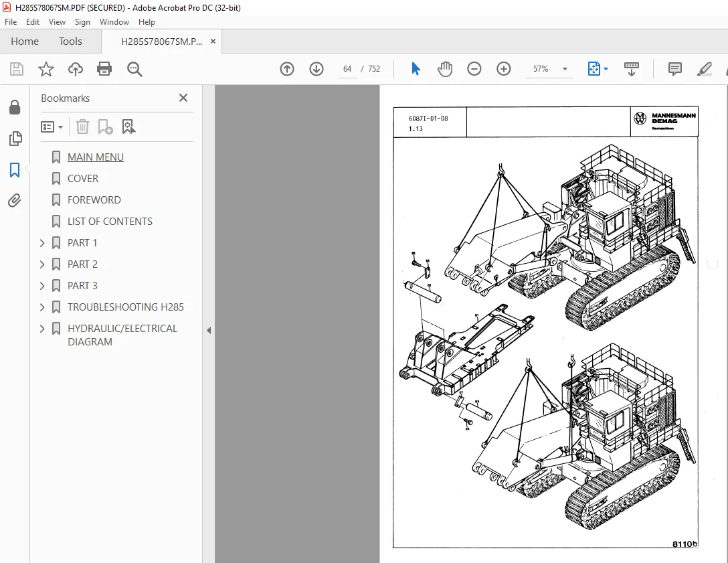Screen dimensions: 728x563
Task: Open the Edit menu
Action: coord(33,22)
